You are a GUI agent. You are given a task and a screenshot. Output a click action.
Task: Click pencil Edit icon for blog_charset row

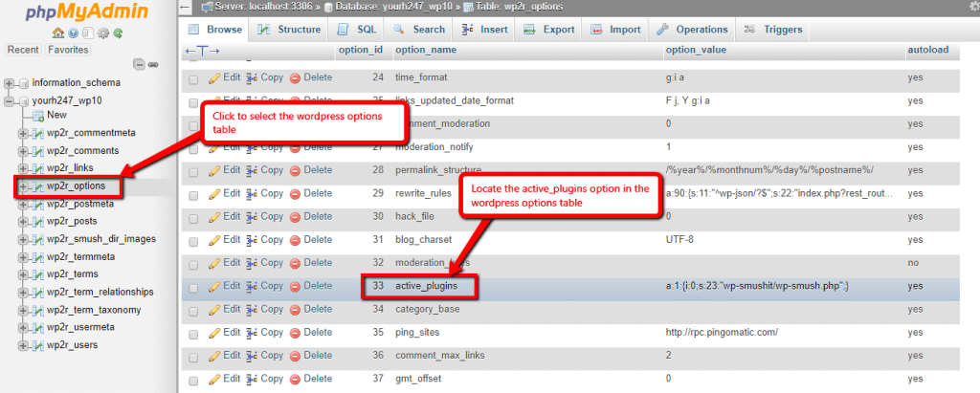(214, 240)
